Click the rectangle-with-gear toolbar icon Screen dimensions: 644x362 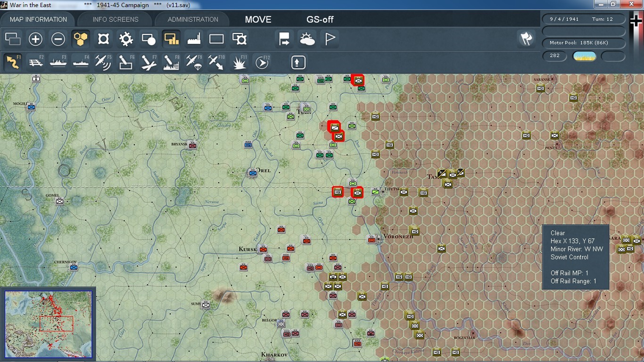pos(239,39)
